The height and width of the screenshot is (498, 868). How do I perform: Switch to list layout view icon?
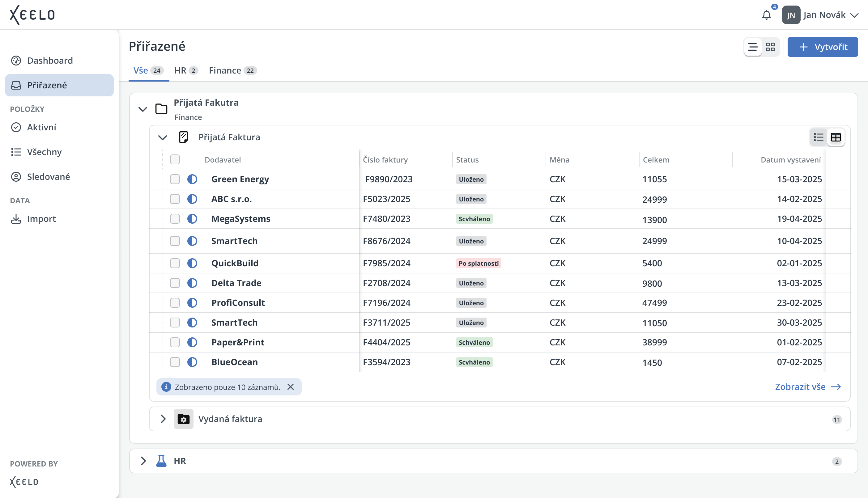click(x=753, y=47)
